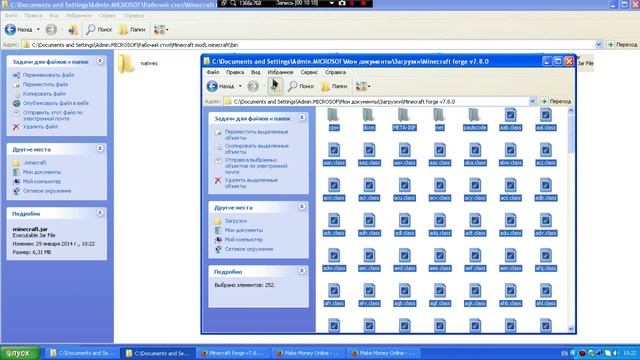Collapse Задачи для файлов panel in bin window

coord(100,61)
